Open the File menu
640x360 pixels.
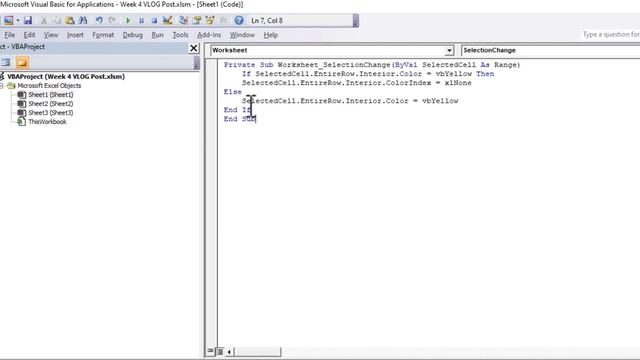tap(9, 35)
